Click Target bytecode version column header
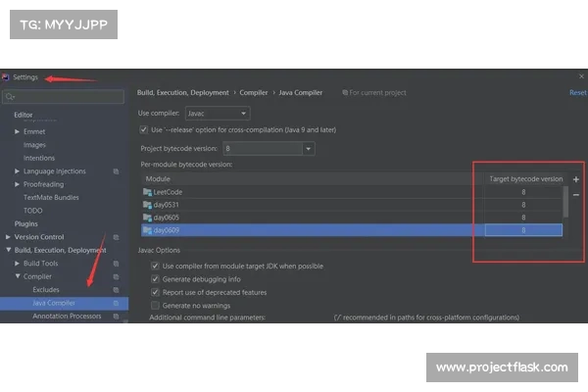Screen dimensions: 588x392 coord(525,179)
